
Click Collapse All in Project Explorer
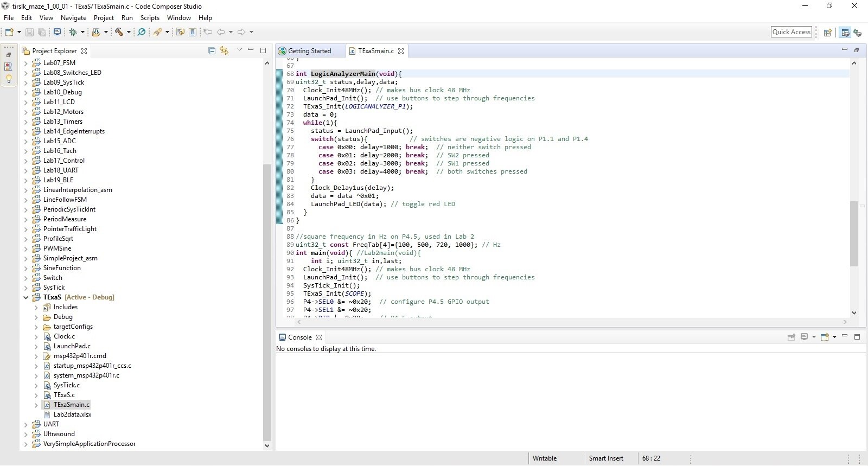[212, 50]
